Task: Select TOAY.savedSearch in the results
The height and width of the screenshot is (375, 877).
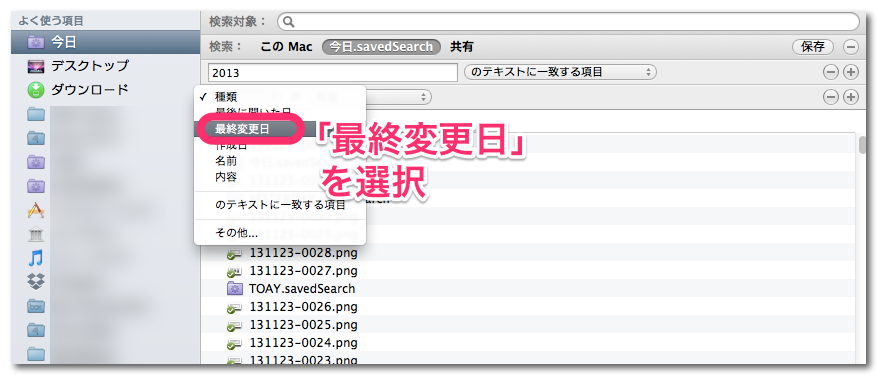Action: point(303,289)
